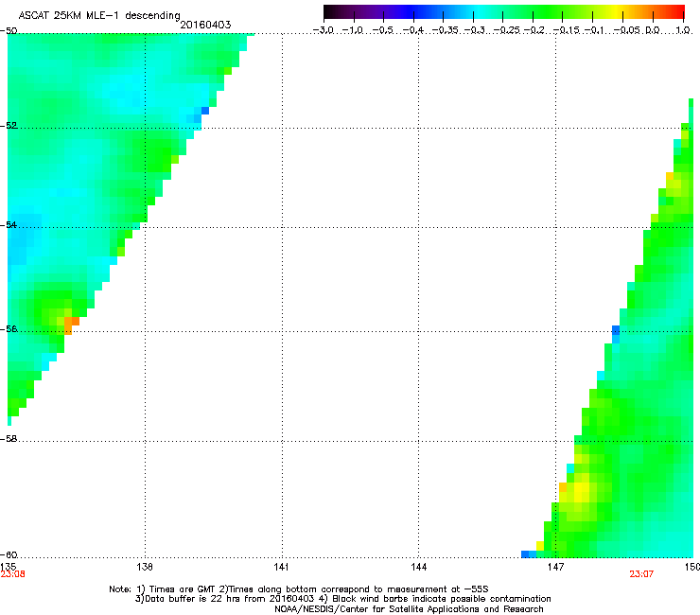700x615 pixels.
Task: Click the 1.0 colorbar label at right end
Action: click(684, 30)
